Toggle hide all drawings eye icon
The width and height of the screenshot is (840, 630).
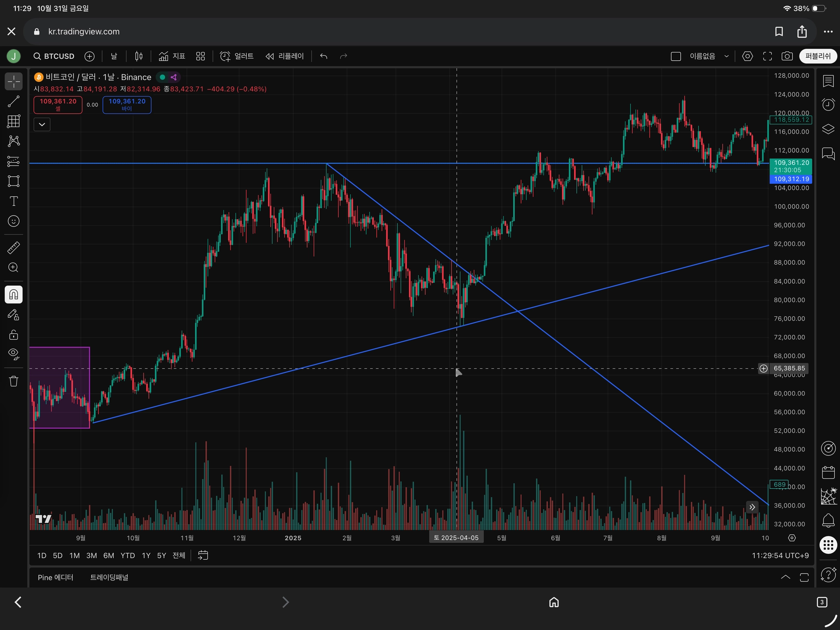point(14,354)
